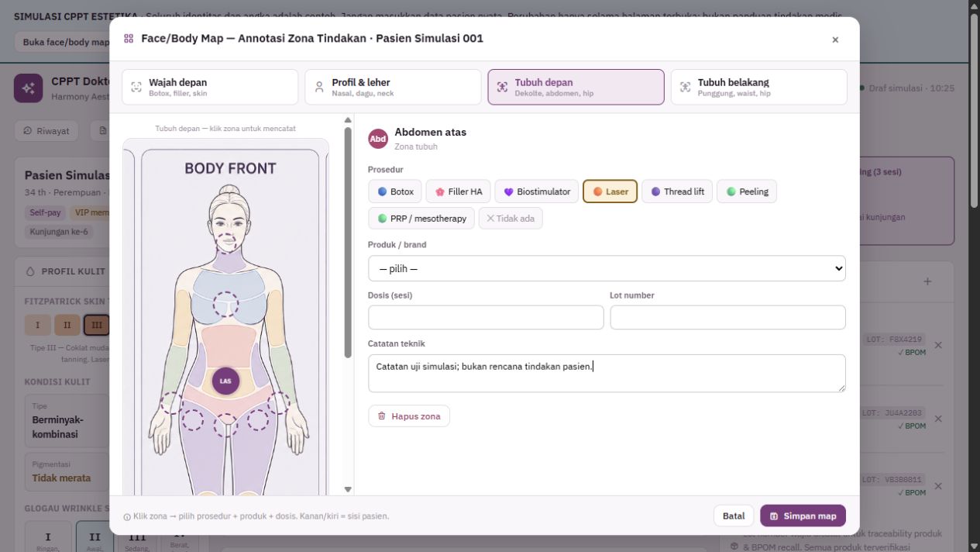Choose Thread lift procedure
Viewport: 980px width, 552px height.
point(677,191)
